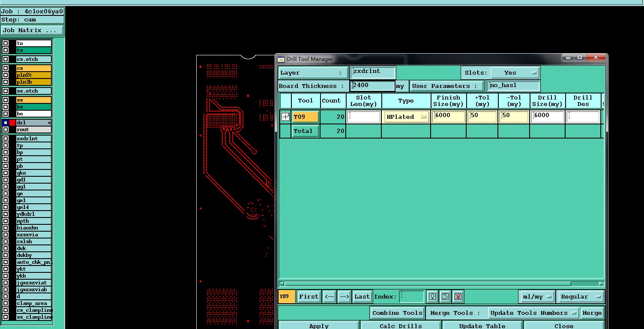Toggle visibility checkbox for the cs layer
The height and width of the screenshot is (329, 644).
click(x=6, y=68)
